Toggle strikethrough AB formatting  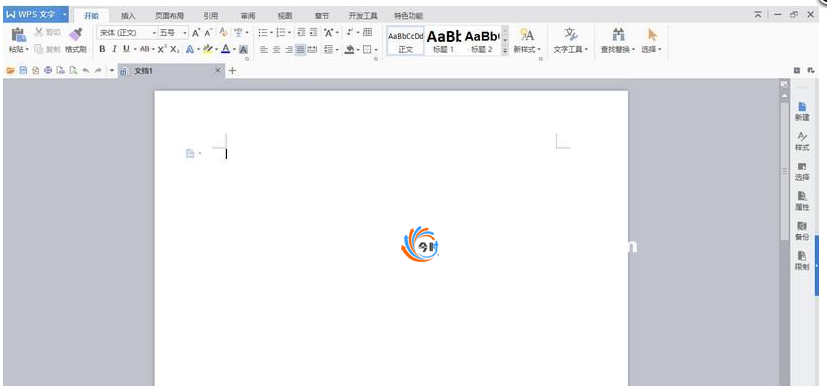(144, 49)
